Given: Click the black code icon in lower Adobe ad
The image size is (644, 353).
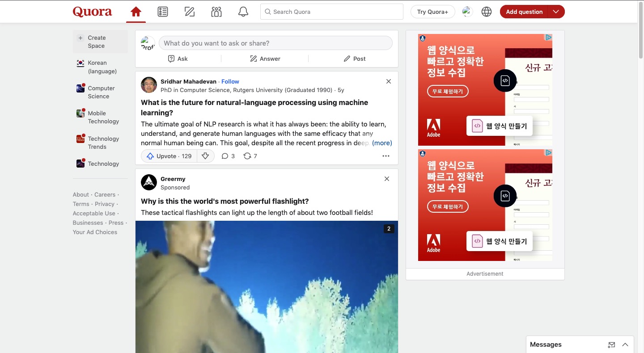Looking at the screenshot, I should pyautogui.click(x=505, y=196).
